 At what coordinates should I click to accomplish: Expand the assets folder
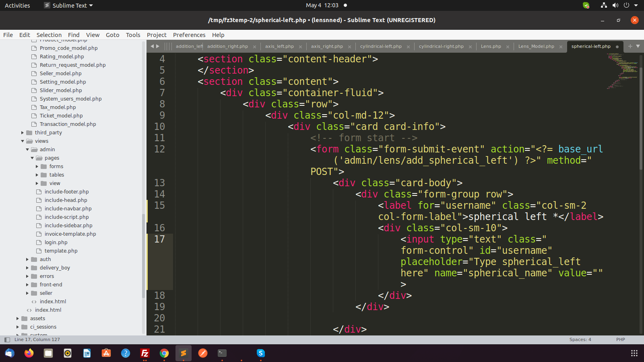[18, 319]
